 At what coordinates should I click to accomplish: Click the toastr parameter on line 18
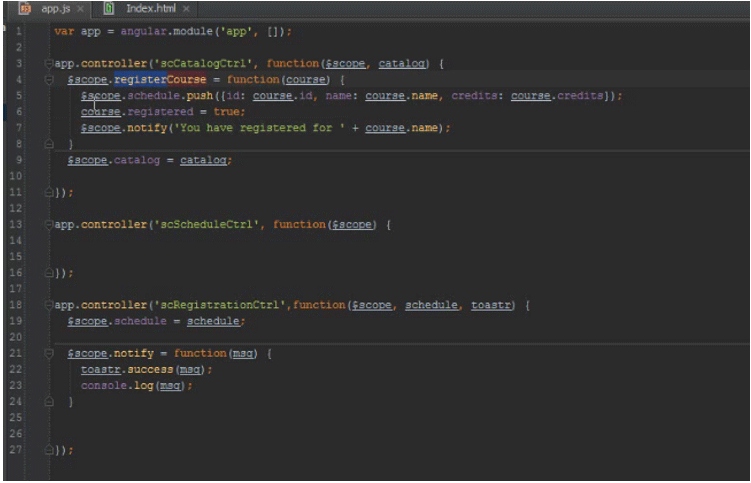point(491,305)
